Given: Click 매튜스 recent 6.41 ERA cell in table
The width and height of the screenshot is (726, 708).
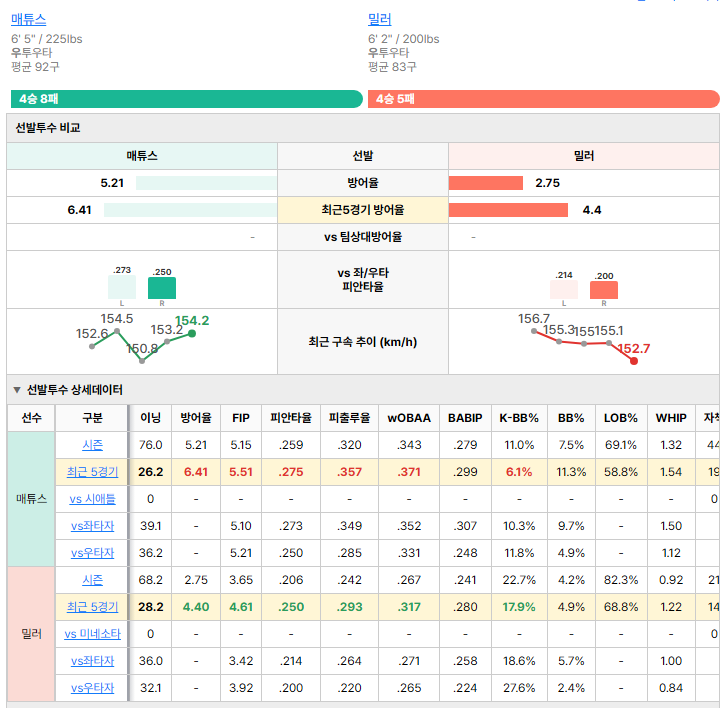Looking at the screenshot, I should click(196, 472).
